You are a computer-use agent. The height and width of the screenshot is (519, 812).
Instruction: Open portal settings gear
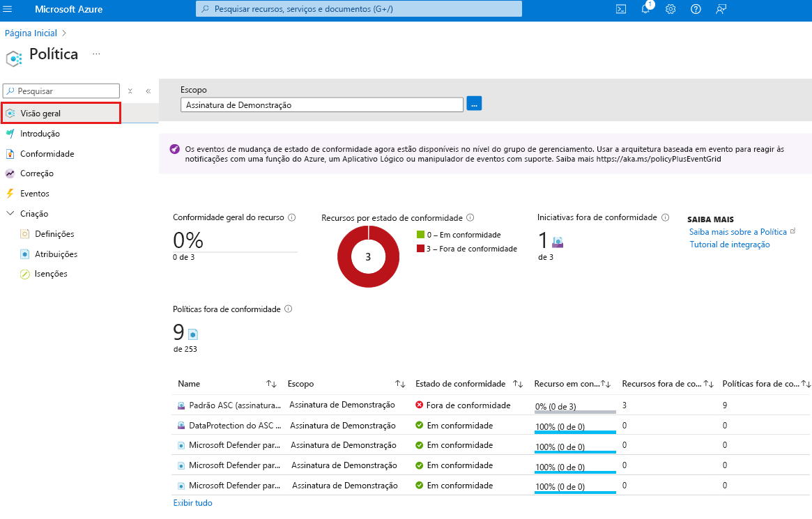point(671,9)
